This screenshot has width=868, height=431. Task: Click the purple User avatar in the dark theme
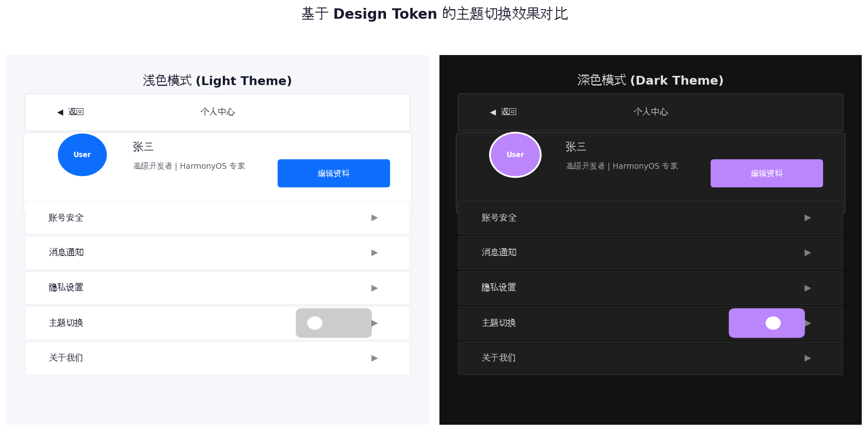(x=515, y=155)
